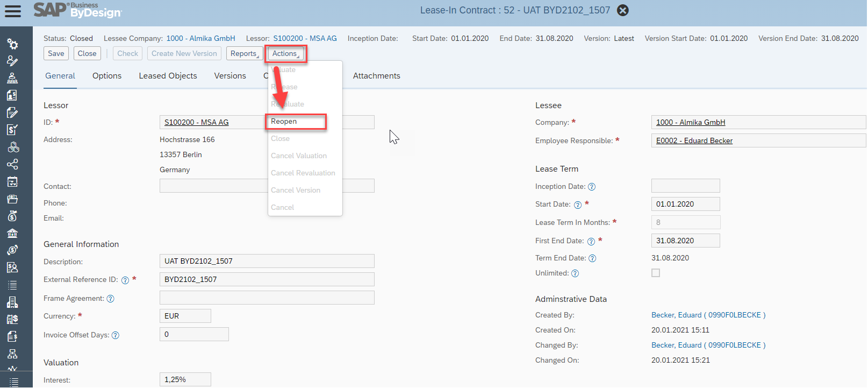This screenshot has height=388, width=868.
Task: Open the Reports dropdown button
Action: (245, 53)
